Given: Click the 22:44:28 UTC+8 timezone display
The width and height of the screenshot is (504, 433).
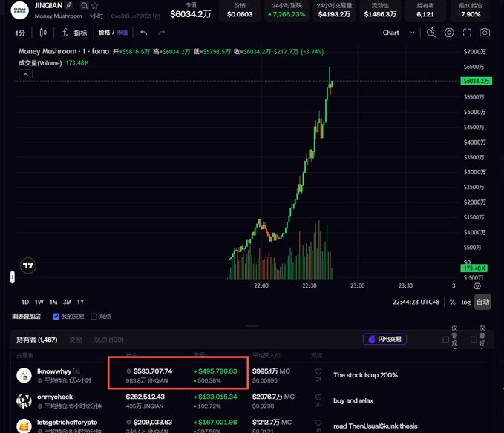Looking at the screenshot, I should (416, 302).
